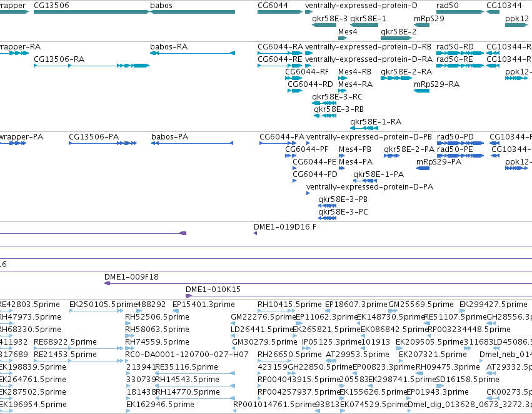532x414 pixels.
Task: Click the EK250105.5prime EST label
Action: pos(103,305)
